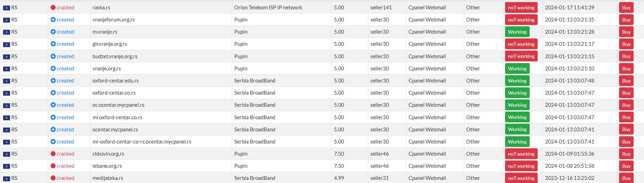Click seller46 in the ckkovin.org.rs row
The image size is (644, 183).
point(380,154)
